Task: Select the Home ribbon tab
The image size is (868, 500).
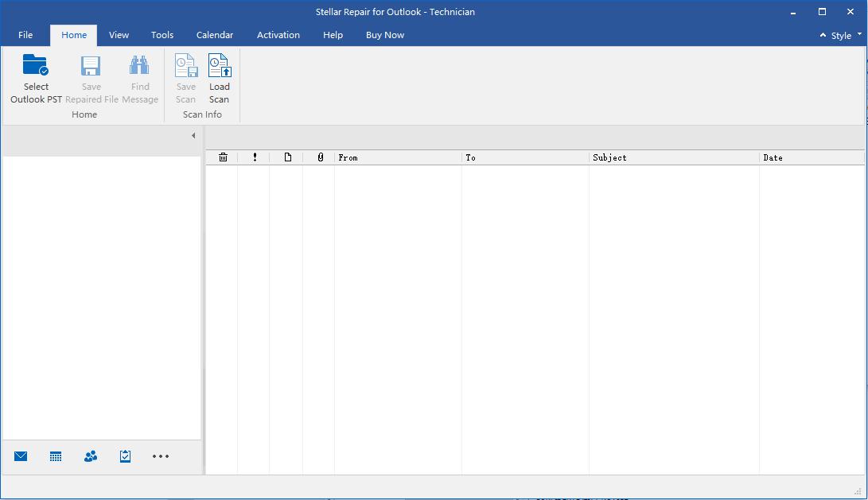Action: [74, 35]
